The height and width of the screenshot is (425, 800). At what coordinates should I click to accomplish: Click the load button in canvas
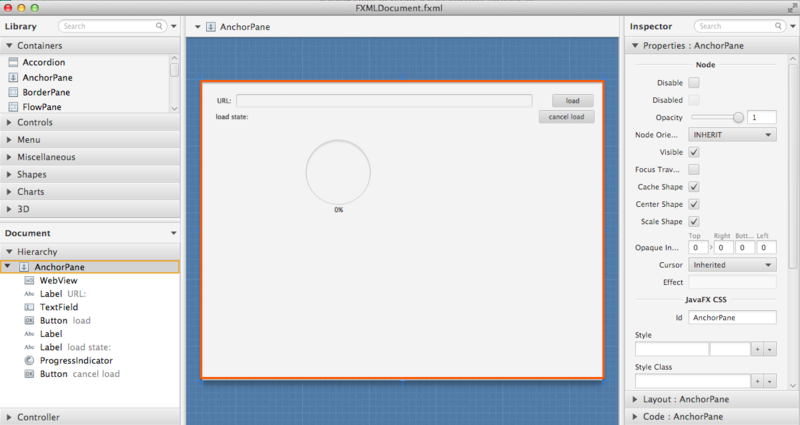coord(572,101)
